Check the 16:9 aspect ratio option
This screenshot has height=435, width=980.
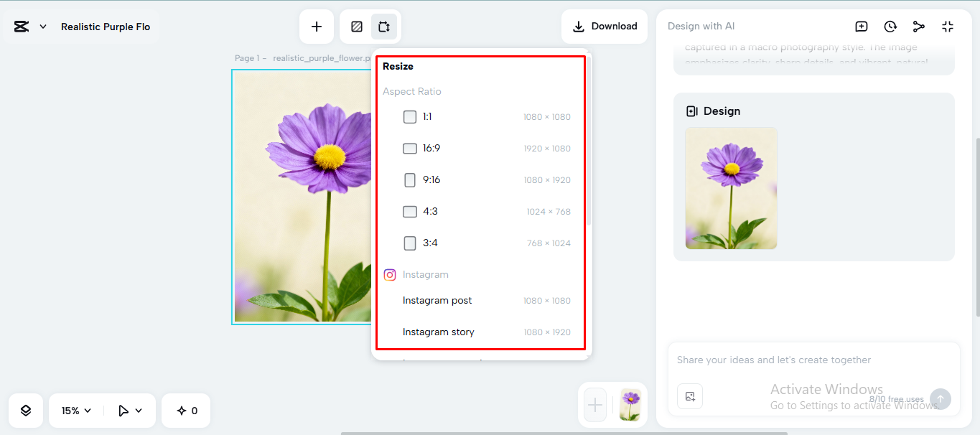410,148
